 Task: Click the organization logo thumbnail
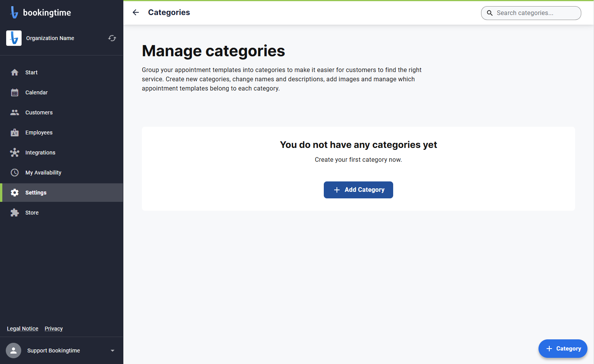click(x=14, y=38)
